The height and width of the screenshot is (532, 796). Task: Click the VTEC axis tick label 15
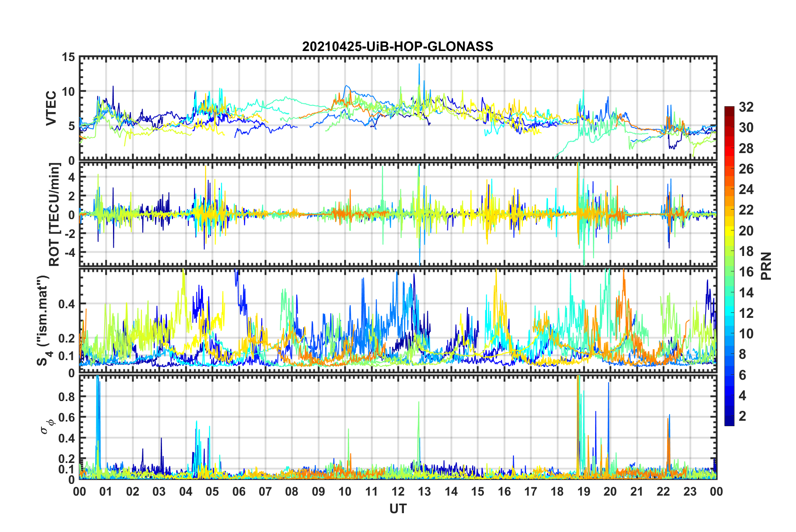[x=68, y=57]
